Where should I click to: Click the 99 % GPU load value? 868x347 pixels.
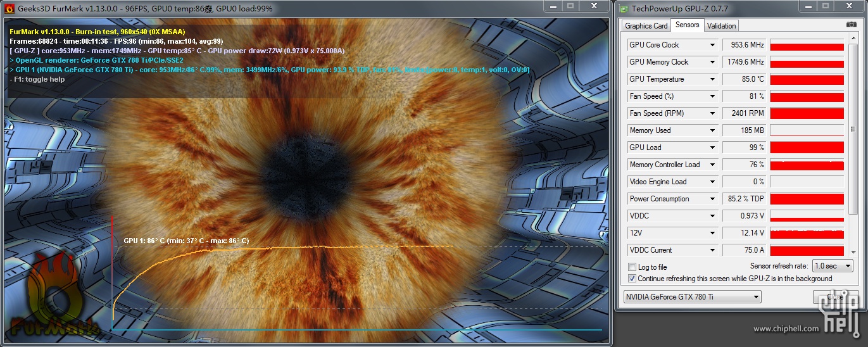tap(745, 148)
